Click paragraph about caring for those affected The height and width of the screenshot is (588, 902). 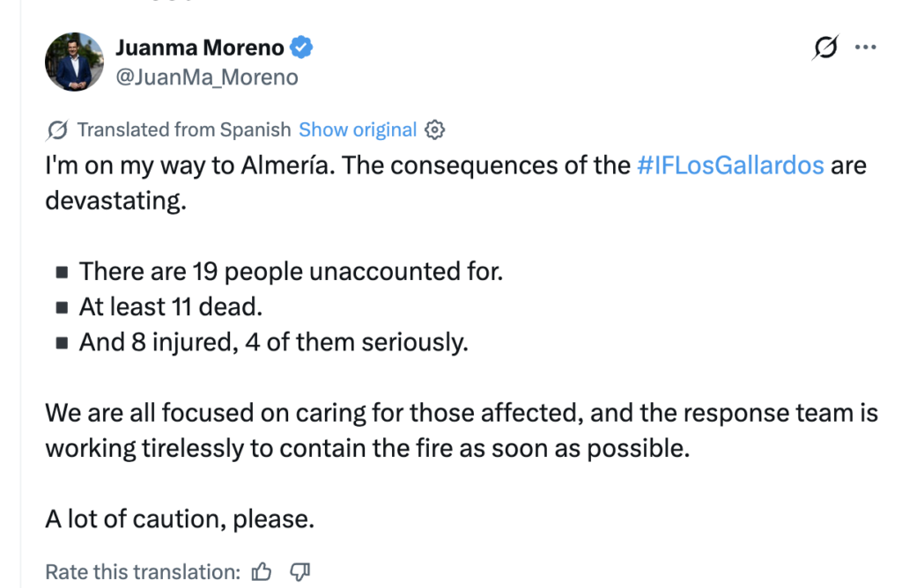pos(462,430)
